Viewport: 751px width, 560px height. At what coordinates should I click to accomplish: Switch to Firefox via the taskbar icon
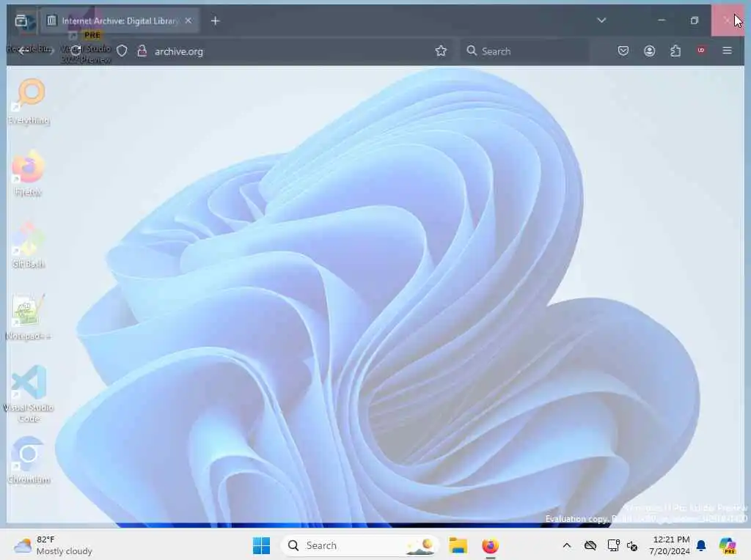pos(490,545)
